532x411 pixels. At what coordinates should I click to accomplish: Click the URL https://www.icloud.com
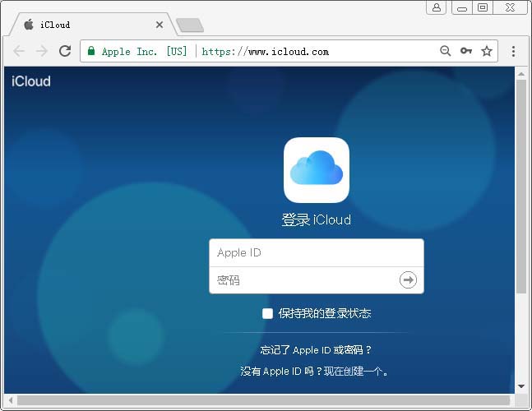(x=265, y=52)
